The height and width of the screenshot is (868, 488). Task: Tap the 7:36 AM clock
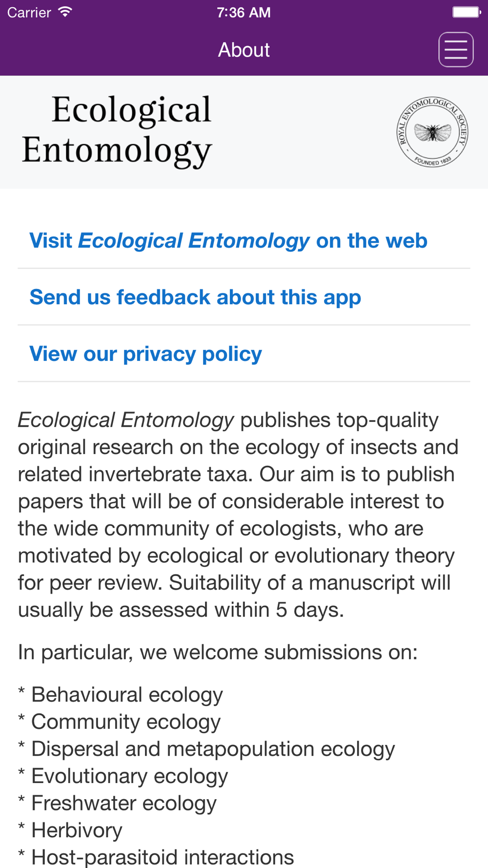coord(244,12)
